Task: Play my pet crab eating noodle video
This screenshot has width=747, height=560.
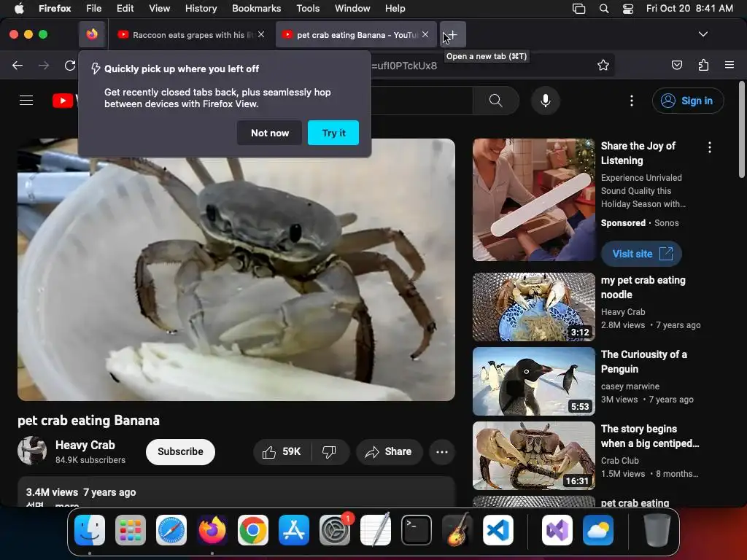Action: pyautogui.click(x=533, y=307)
